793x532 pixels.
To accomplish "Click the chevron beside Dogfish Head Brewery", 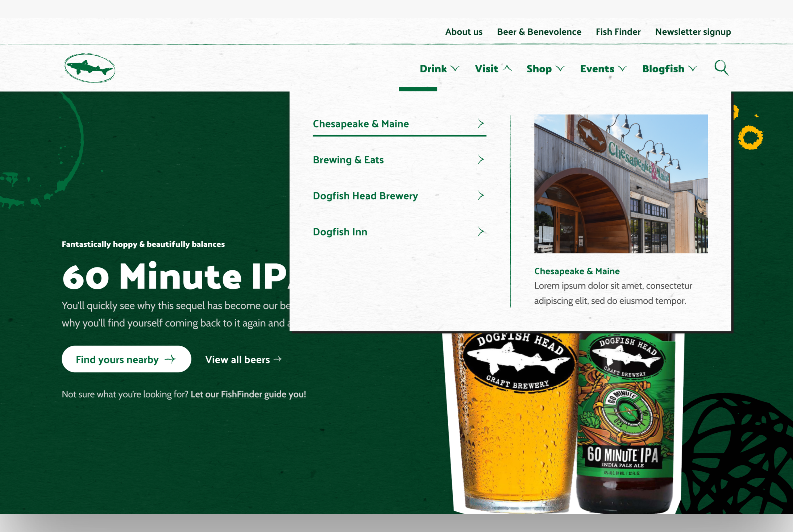I will (x=481, y=195).
